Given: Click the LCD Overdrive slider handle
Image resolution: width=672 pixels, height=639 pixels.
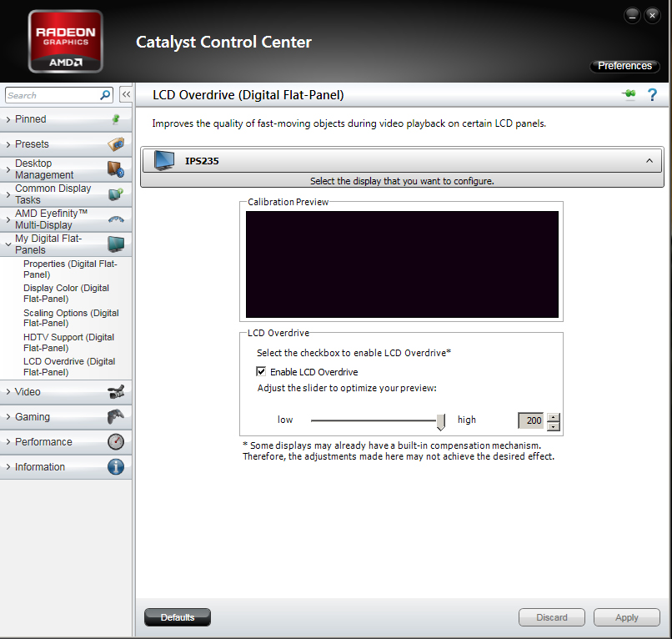Looking at the screenshot, I should (x=441, y=420).
